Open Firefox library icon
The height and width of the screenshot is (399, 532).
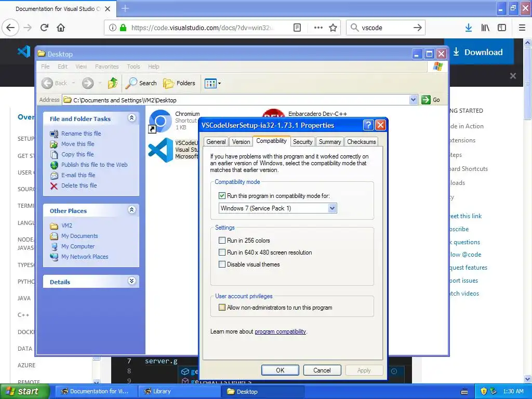(485, 28)
